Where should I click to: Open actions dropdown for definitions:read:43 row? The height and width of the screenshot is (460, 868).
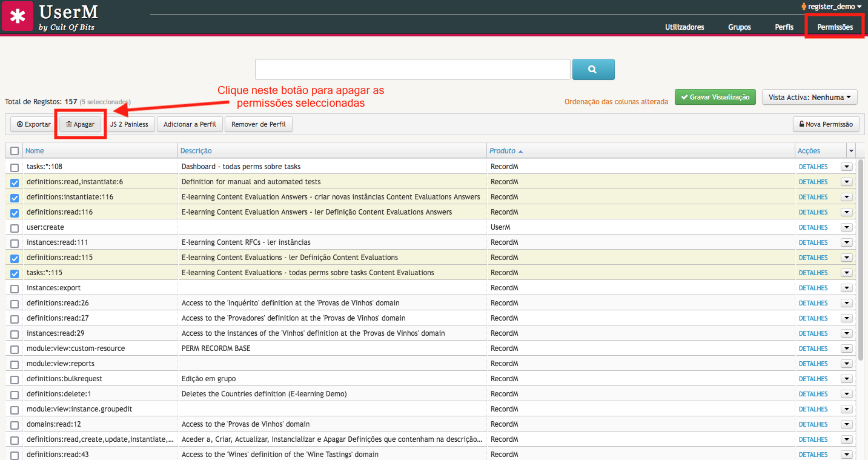pos(846,455)
